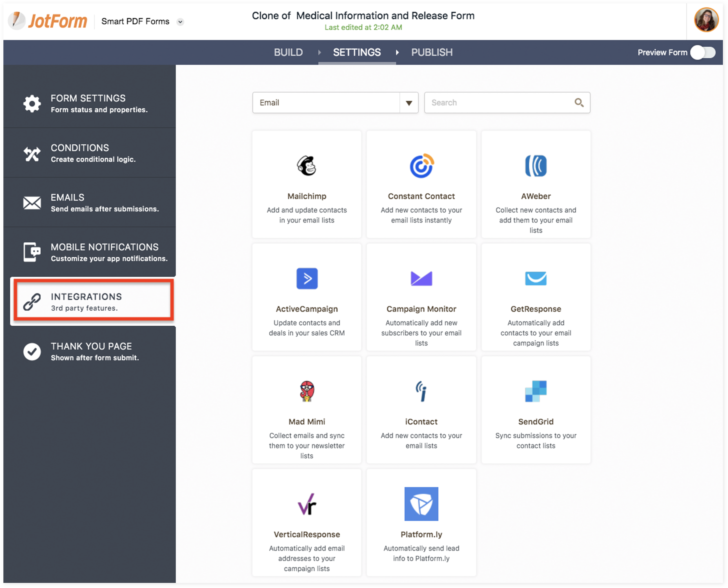Select the GetResponse icon

click(535, 278)
